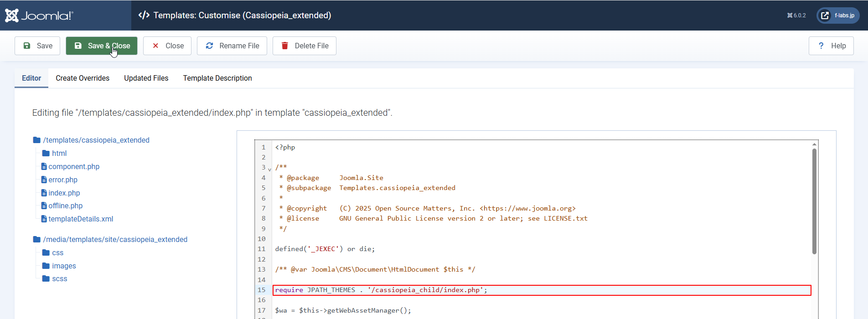This screenshot has height=319, width=868.
Task: Click the Joomla logo
Action: pyautogui.click(x=39, y=15)
